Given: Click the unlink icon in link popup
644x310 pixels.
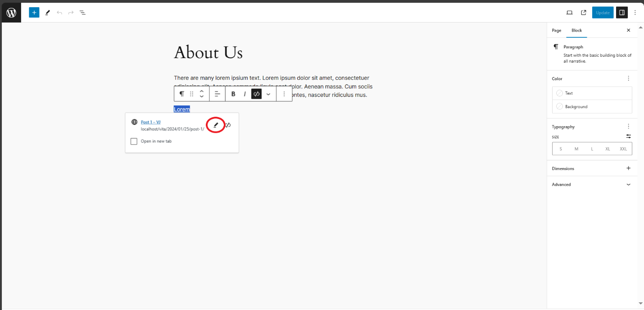Looking at the screenshot, I should (x=228, y=125).
